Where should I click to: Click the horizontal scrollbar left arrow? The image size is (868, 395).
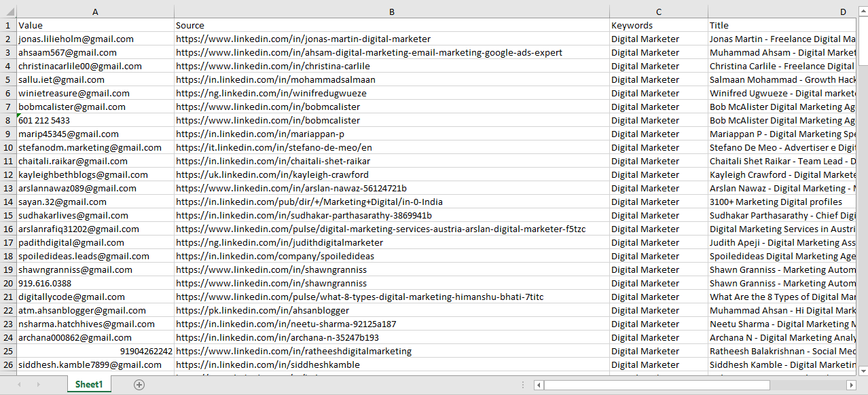(x=539, y=385)
